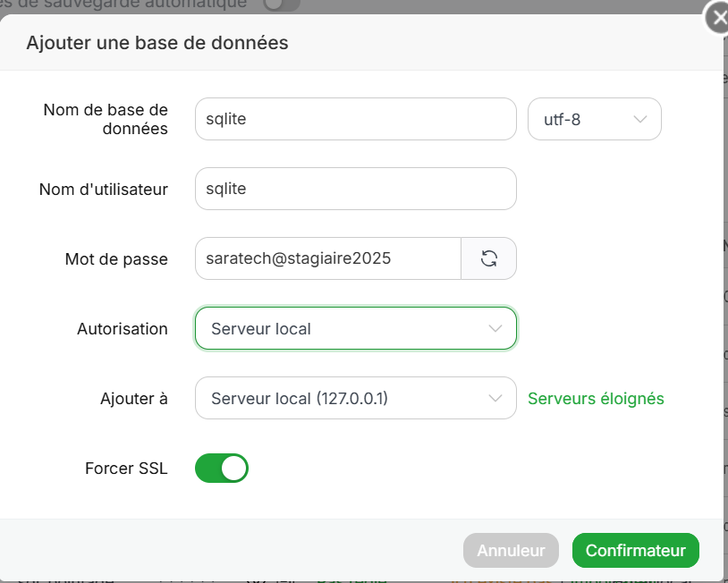The width and height of the screenshot is (728, 583).
Task: Click the Nom de base de données field
Action: 355,119
